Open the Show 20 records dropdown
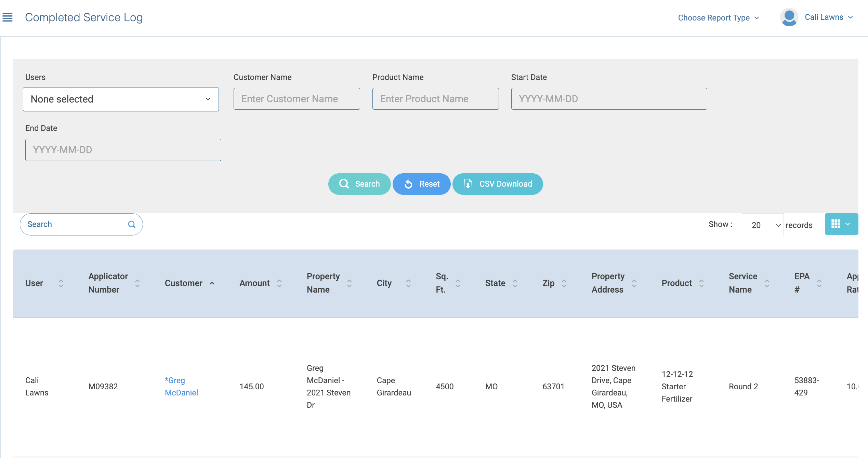 tap(762, 225)
